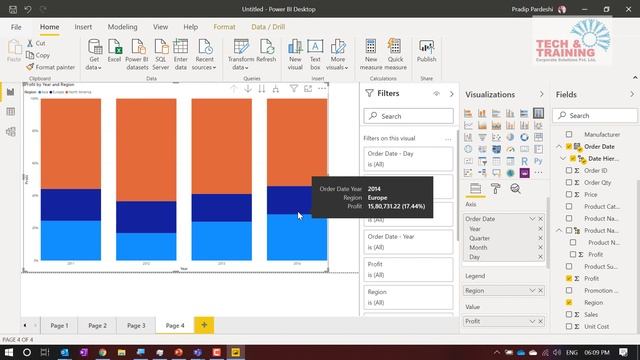Click New measure in Calculations group
This screenshot has width=640, height=360.
click(371, 54)
